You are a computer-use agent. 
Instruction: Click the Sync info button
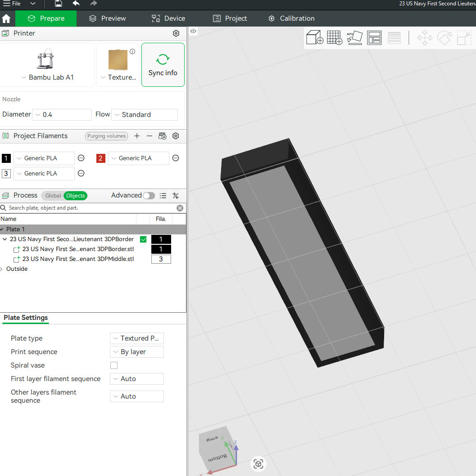(163, 65)
